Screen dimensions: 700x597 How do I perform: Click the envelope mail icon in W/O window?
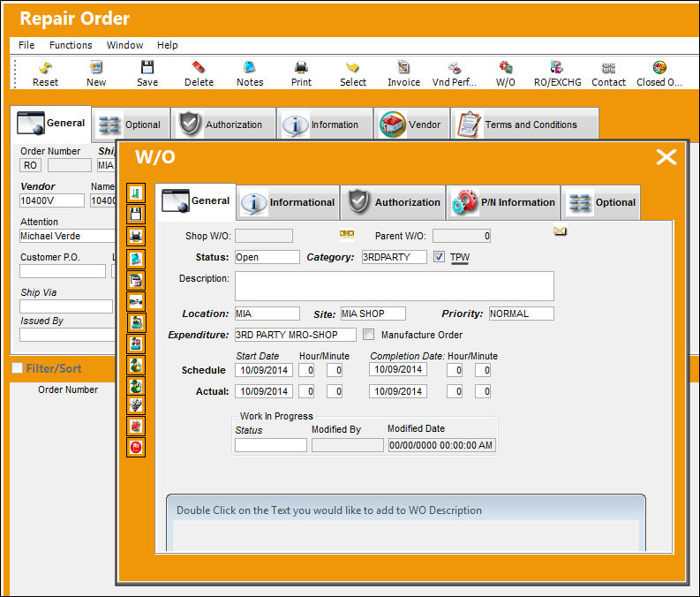pyautogui.click(x=560, y=230)
